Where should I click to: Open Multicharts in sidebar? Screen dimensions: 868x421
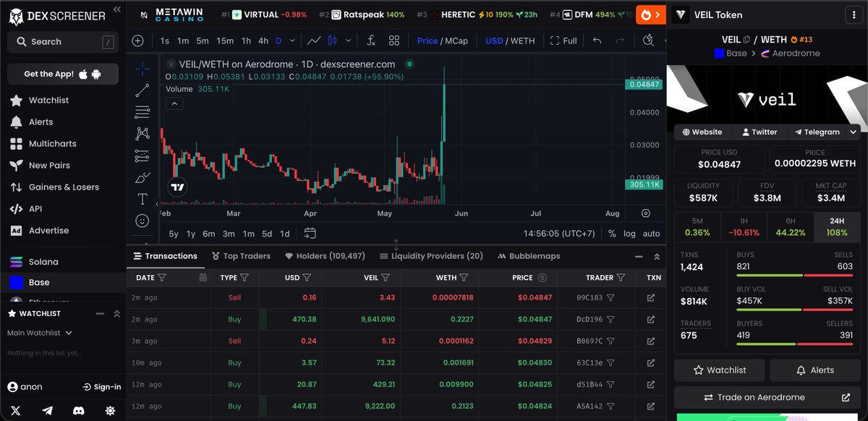52,143
